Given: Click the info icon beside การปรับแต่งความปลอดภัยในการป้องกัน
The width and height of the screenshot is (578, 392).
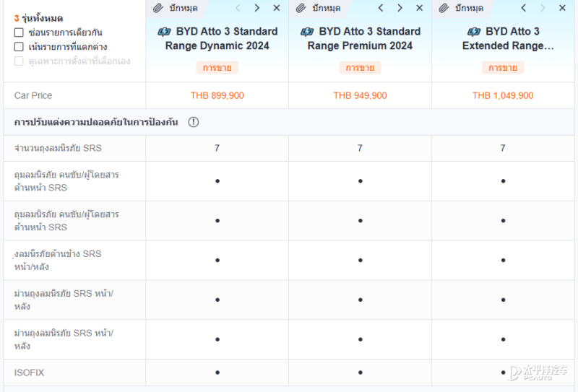Looking at the screenshot, I should click(x=194, y=122).
